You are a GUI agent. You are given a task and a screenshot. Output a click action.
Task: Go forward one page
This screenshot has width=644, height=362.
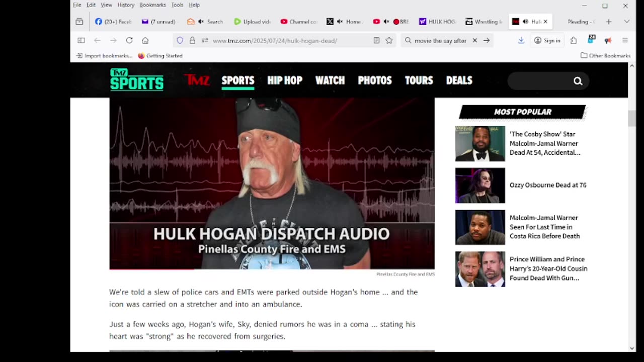113,40
